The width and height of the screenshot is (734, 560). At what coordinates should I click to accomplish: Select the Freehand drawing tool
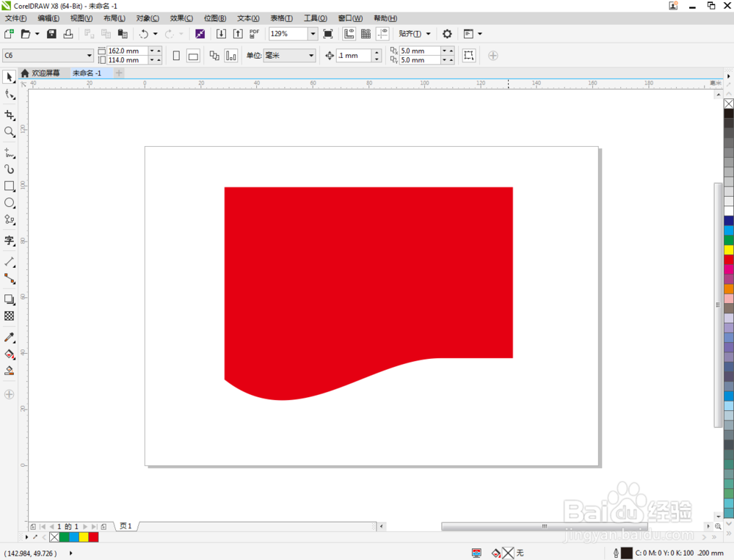point(10,153)
